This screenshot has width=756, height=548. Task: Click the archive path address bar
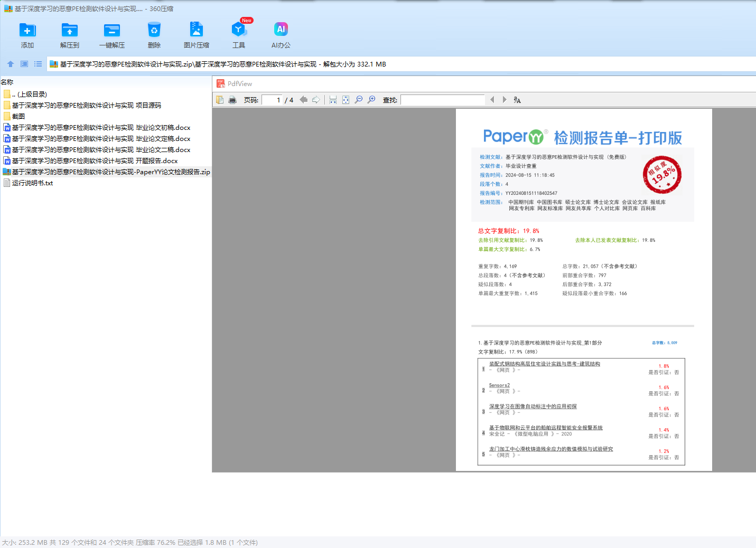click(402, 64)
